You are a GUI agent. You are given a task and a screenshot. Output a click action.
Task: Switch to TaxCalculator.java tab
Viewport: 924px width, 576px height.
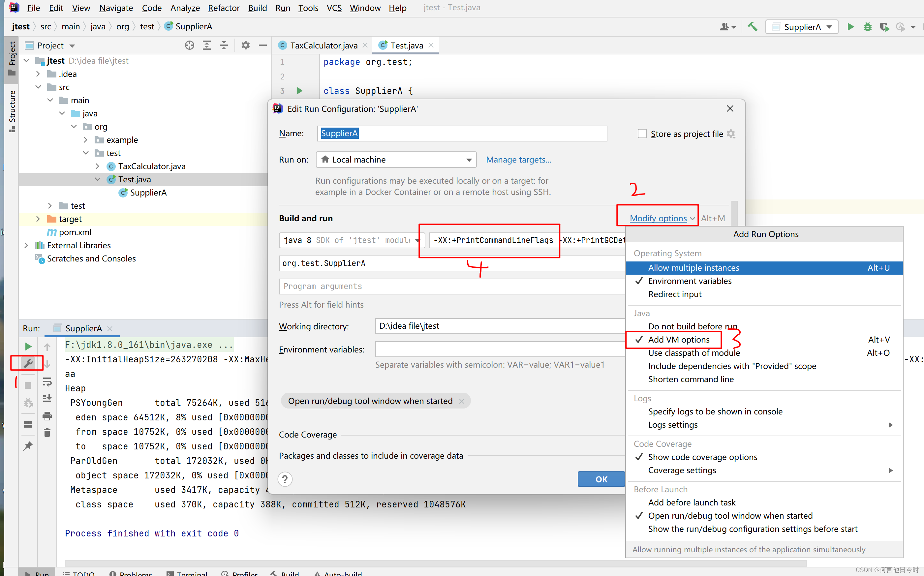323,45
